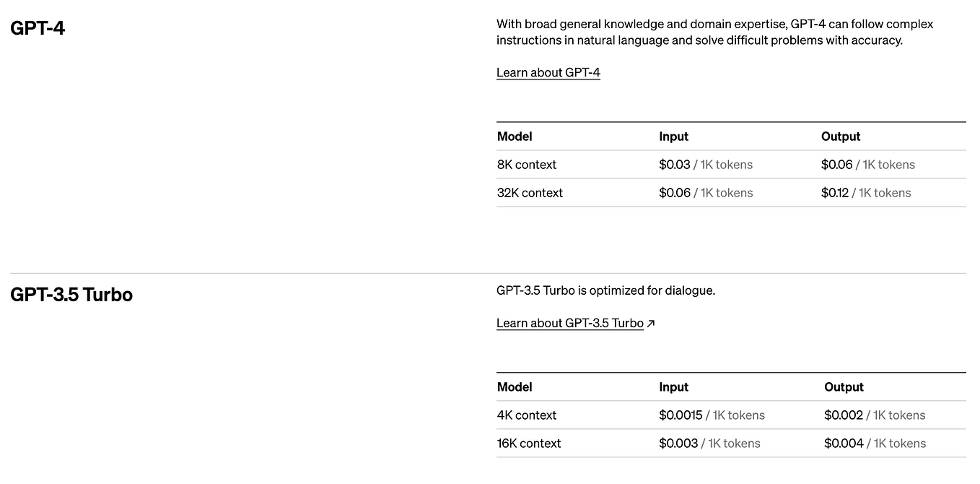The width and height of the screenshot is (980, 484).
Task: Open the Learn about GPT-3.5 Turbo link
Action: coord(569,323)
